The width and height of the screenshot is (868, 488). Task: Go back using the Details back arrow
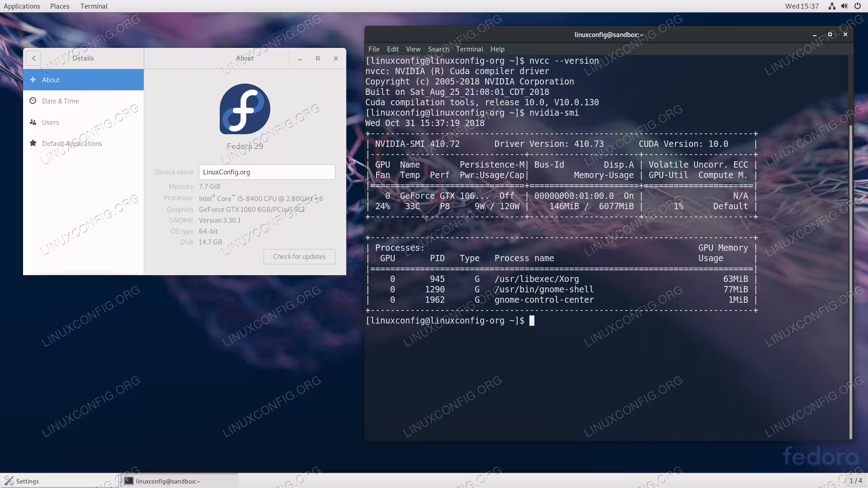pyautogui.click(x=33, y=58)
